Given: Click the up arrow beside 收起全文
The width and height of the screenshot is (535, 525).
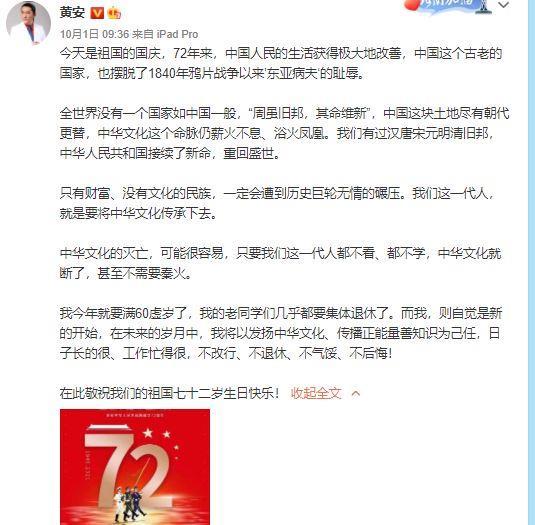Looking at the screenshot, I should [x=356, y=394].
